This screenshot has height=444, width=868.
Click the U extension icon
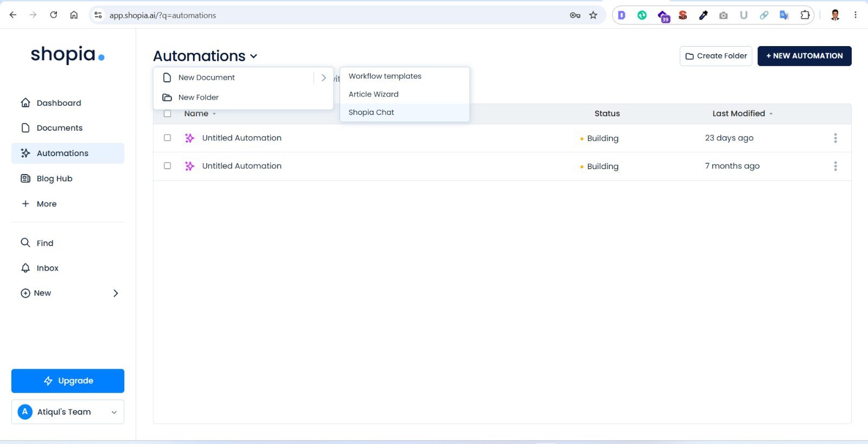pos(744,15)
